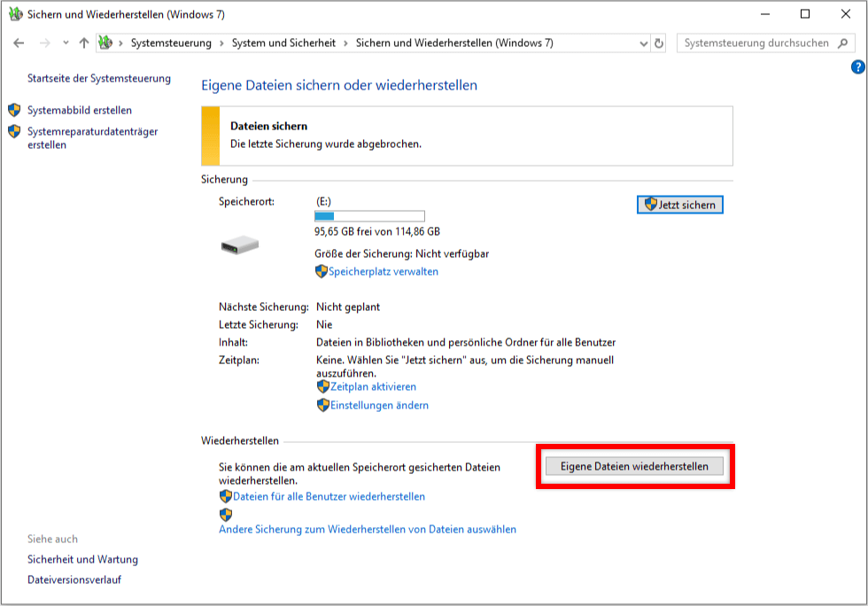Click the Eigene Dateien sichern oder wiederherstellen heading
The width and height of the screenshot is (868, 606).
point(338,85)
